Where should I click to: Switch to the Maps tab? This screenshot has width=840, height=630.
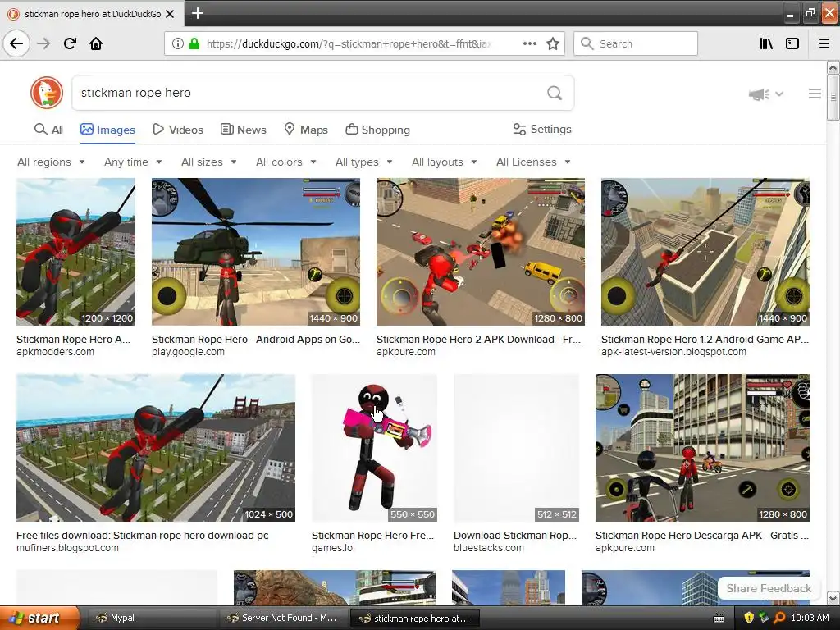[306, 130]
